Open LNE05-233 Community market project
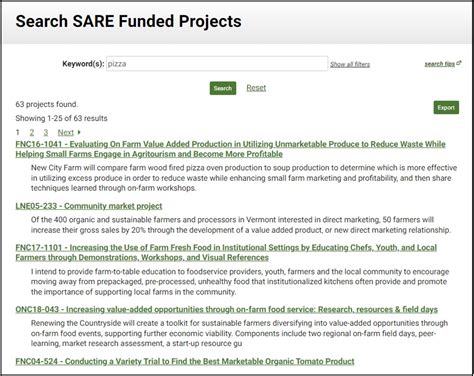 89,206
